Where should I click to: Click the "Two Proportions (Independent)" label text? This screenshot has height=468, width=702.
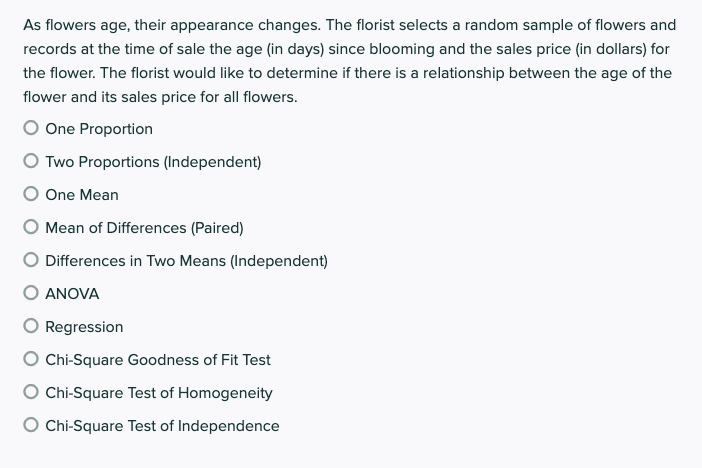(x=153, y=162)
